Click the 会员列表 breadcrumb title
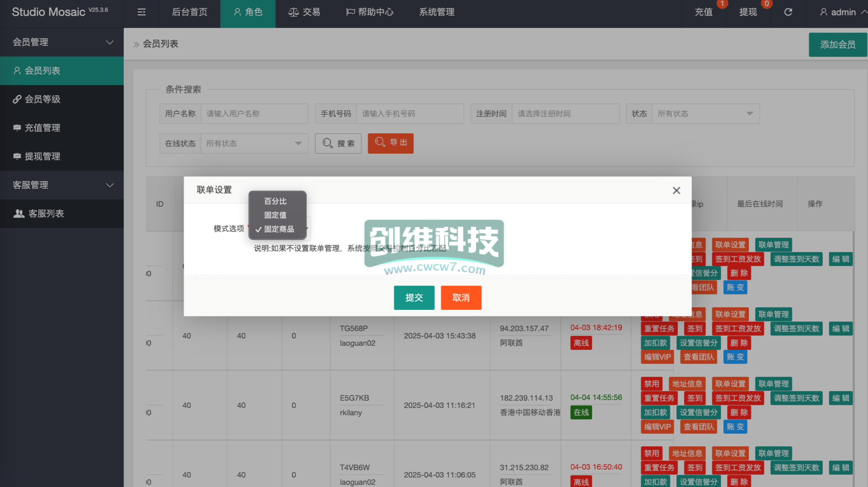This screenshot has height=487, width=868. 160,44
